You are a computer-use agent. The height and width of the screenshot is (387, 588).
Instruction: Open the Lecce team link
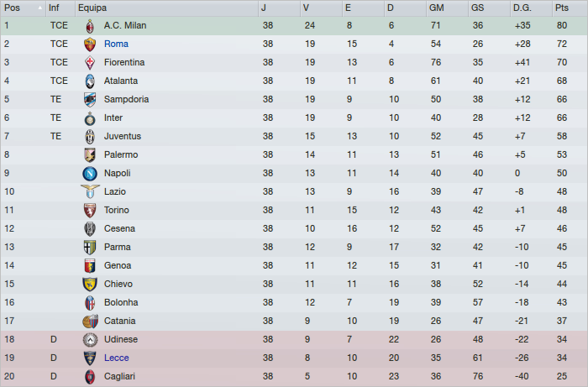117,358
